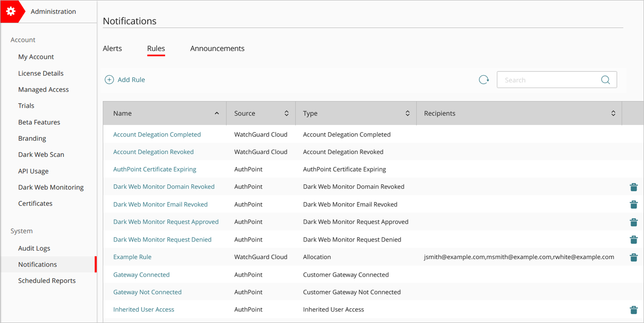Expand the System section heading

21,231
